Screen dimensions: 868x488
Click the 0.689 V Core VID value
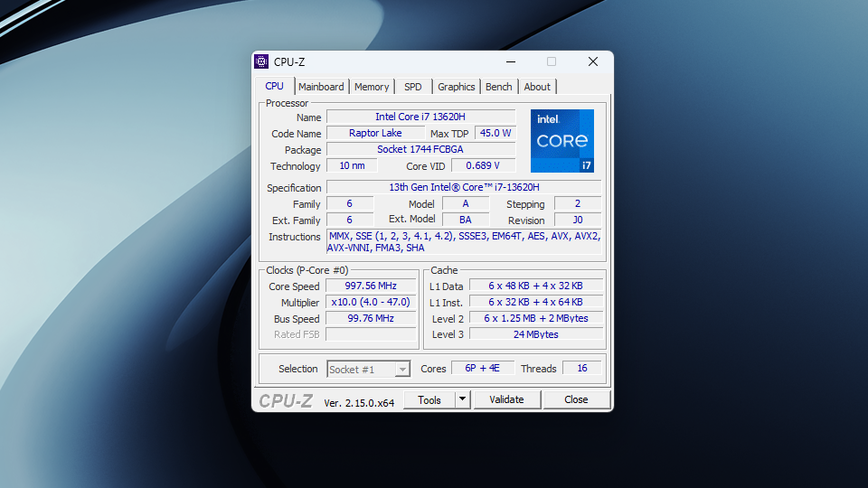click(x=483, y=165)
